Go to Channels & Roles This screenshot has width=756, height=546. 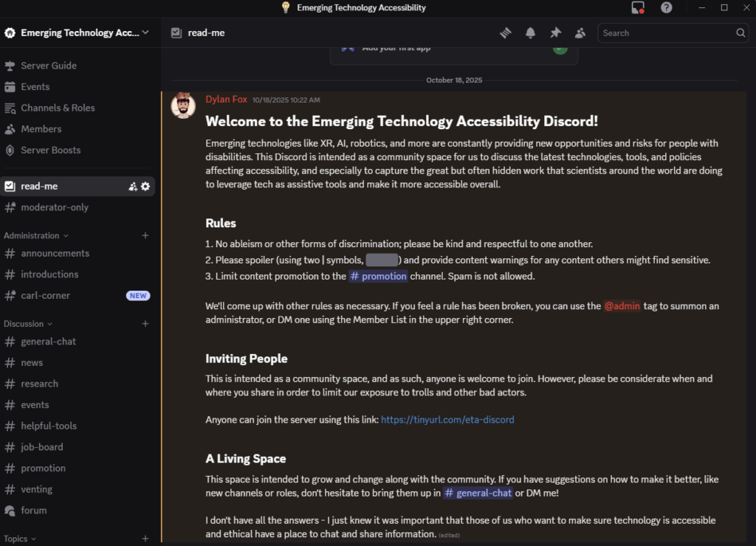(x=58, y=108)
